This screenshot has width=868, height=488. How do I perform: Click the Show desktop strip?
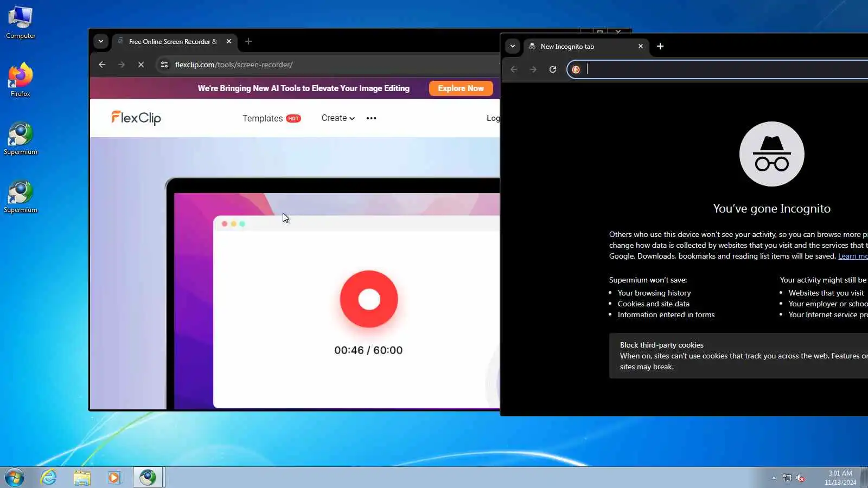(x=864, y=477)
